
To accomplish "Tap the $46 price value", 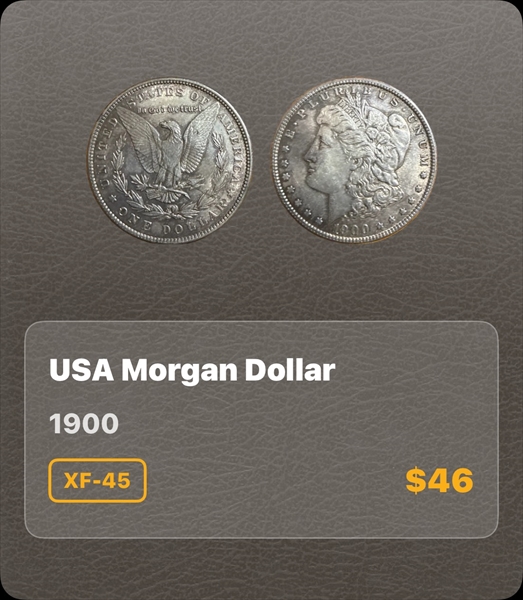I will pos(440,481).
